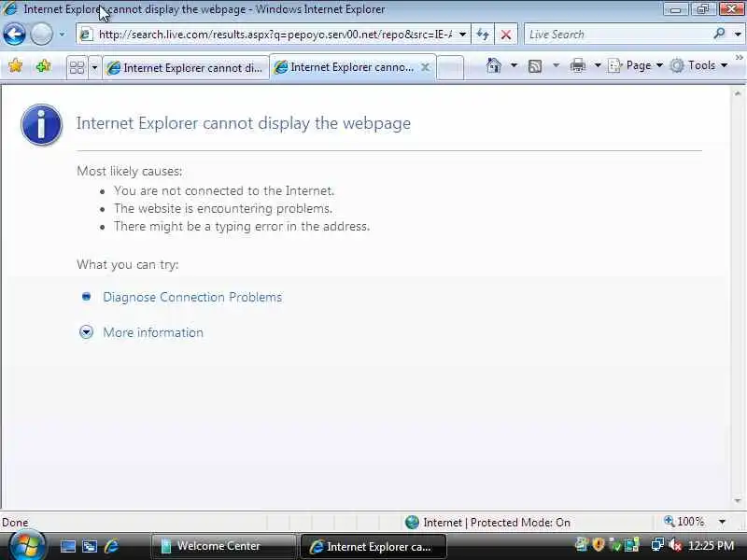Click the Add to Favorites icon
Screen dimensions: 747x560
pos(43,65)
